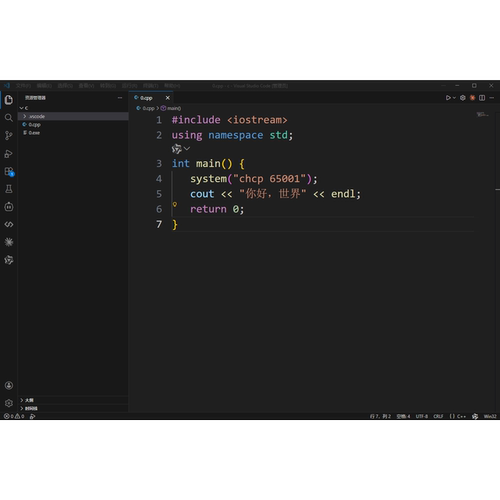Open the Extensions view with update badge
The width and height of the screenshot is (500, 500).
pyautogui.click(x=9, y=172)
